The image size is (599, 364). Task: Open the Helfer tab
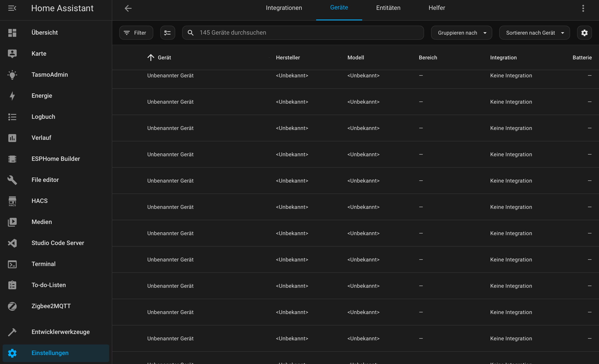point(437,8)
